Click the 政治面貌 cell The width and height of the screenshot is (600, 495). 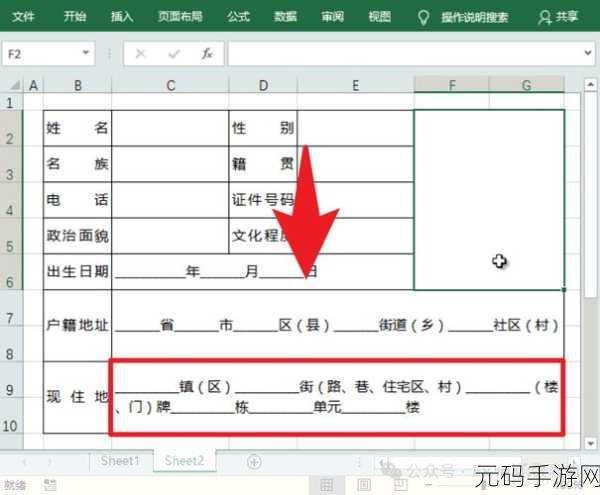78,236
